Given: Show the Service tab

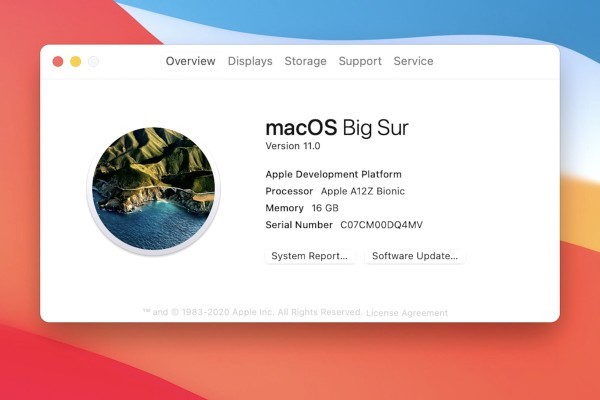Looking at the screenshot, I should point(413,61).
